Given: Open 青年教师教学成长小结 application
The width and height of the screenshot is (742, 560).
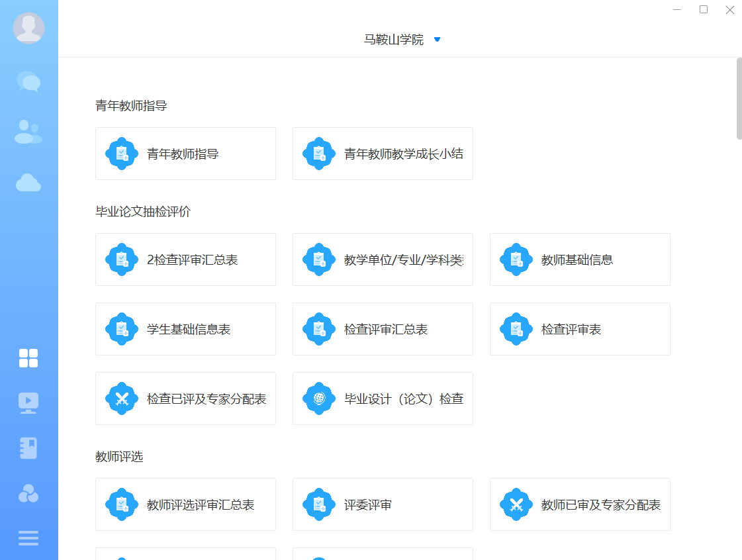Looking at the screenshot, I should coord(383,154).
